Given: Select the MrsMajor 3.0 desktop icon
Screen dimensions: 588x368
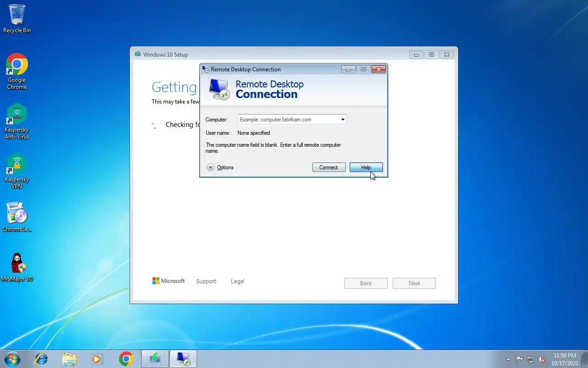Looking at the screenshot, I should click(17, 267).
